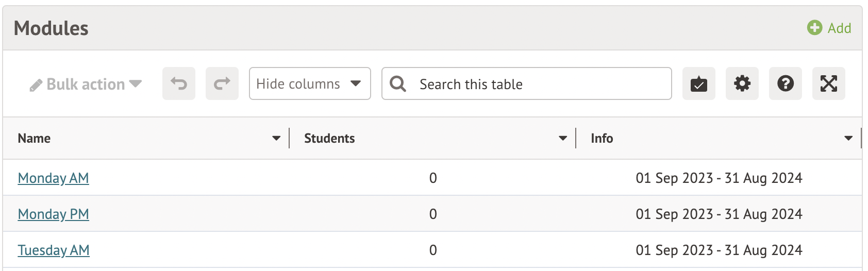This screenshot has height=271, width=868.
Task: Click the green Add module button
Action: 829,28
